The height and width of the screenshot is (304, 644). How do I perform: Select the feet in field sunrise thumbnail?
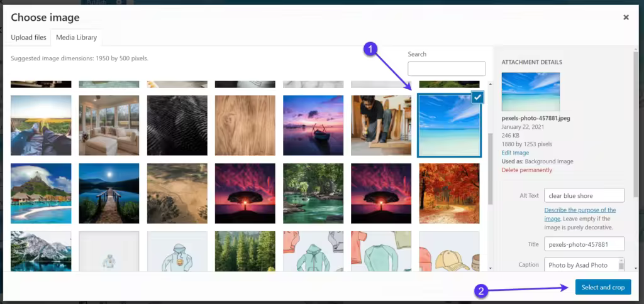click(x=41, y=125)
